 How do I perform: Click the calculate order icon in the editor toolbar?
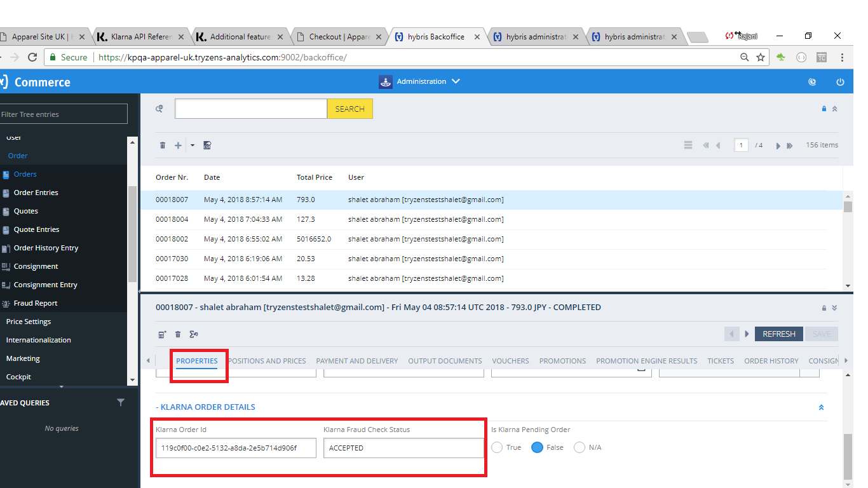click(x=162, y=334)
